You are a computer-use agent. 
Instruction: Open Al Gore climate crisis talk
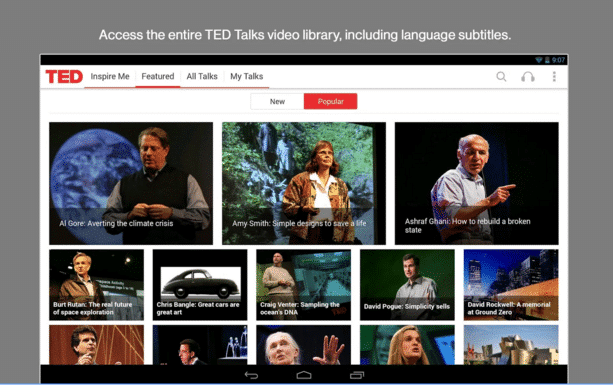pos(131,183)
